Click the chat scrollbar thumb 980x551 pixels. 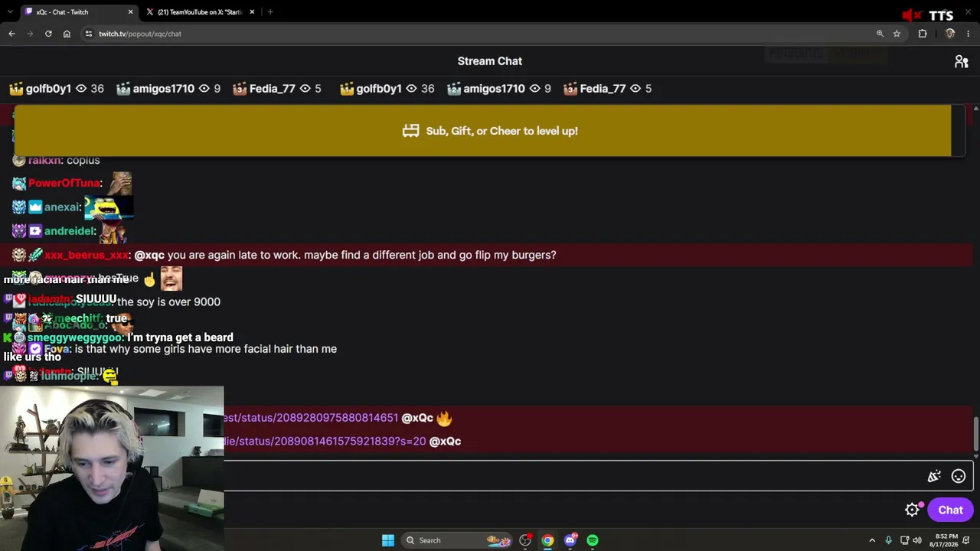coord(975,434)
